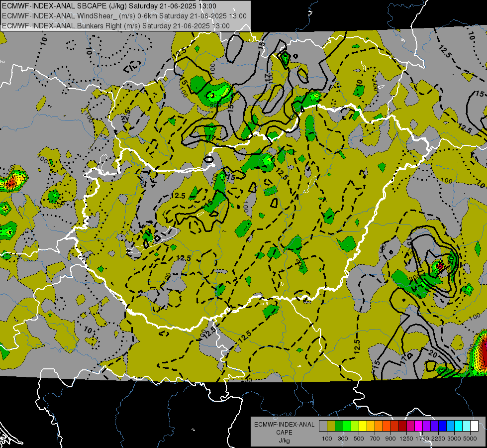Click the bright green legend swatch
The height and width of the screenshot is (448, 487).
347,426
